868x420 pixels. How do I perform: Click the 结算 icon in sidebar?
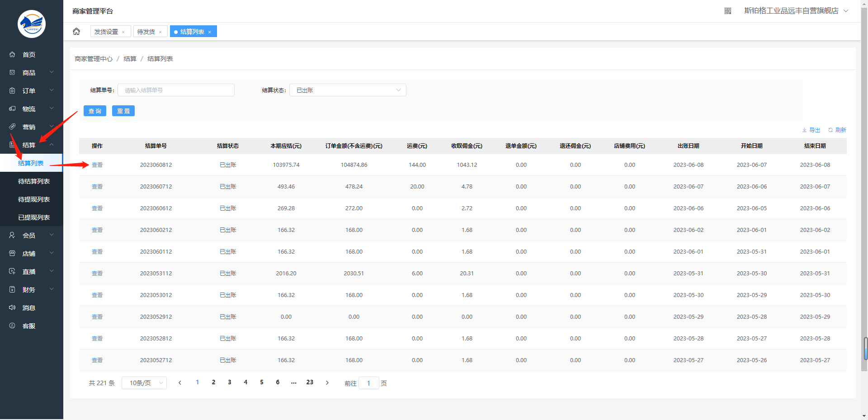[x=12, y=145]
